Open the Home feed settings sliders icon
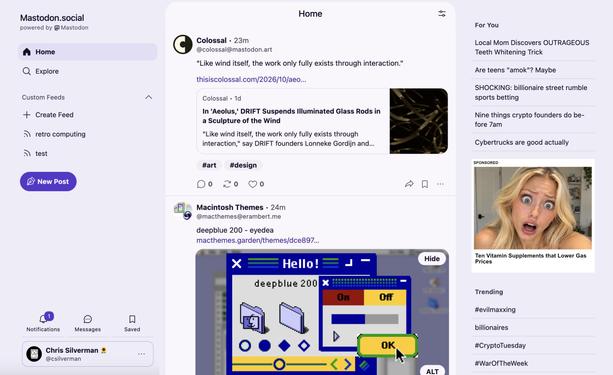The image size is (613, 375). (x=442, y=14)
